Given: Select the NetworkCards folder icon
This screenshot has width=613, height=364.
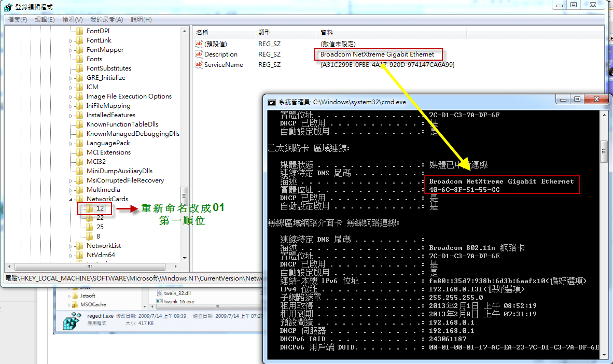Looking at the screenshot, I should tap(79, 199).
